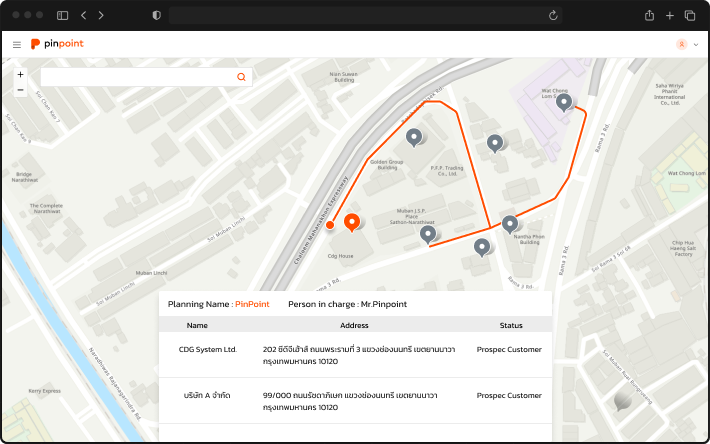Select the gray pin south of Rama 3 Rd junction
This screenshot has width=710, height=444.
coord(482,247)
